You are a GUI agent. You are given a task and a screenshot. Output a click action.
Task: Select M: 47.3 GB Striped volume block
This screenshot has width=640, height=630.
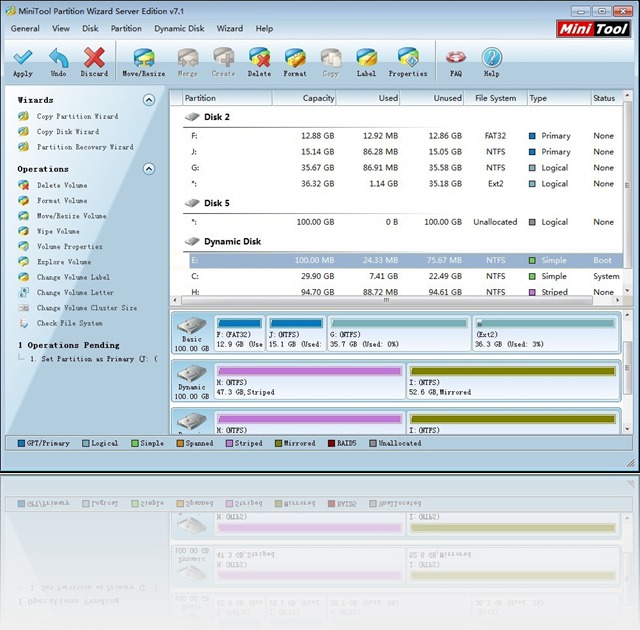pyautogui.click(x=309, y=381)
